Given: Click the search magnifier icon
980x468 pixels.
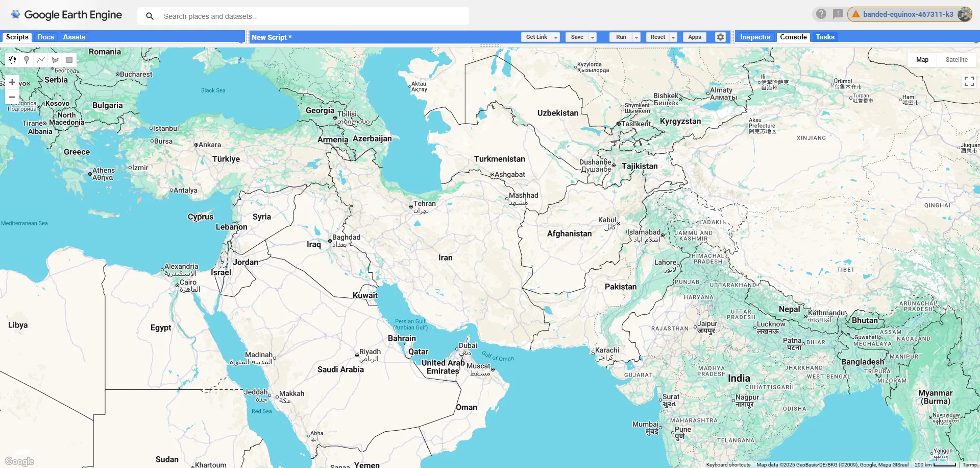Looking at the screenshot, I should tap(150, 16).
